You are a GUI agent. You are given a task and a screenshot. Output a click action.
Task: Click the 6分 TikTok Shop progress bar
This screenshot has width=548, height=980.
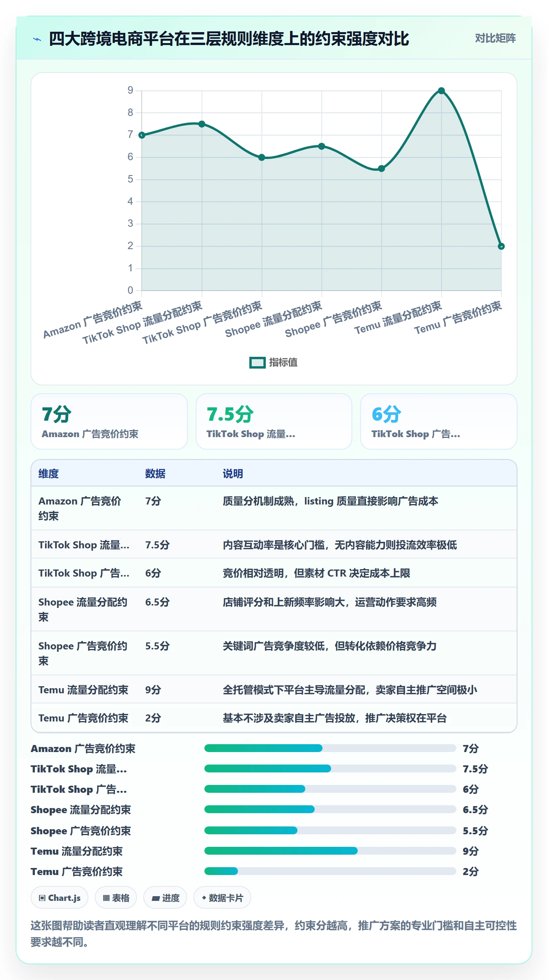[330, 789]
